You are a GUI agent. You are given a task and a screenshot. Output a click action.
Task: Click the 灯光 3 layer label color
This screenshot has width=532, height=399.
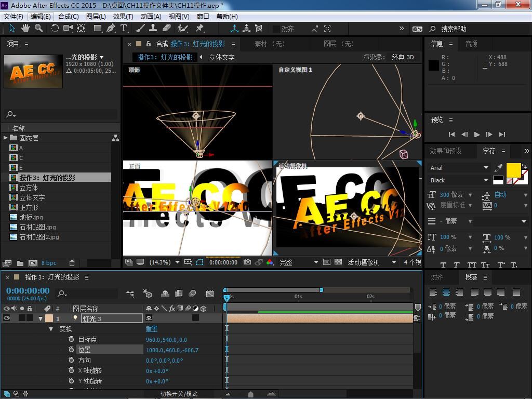[49, 318]
